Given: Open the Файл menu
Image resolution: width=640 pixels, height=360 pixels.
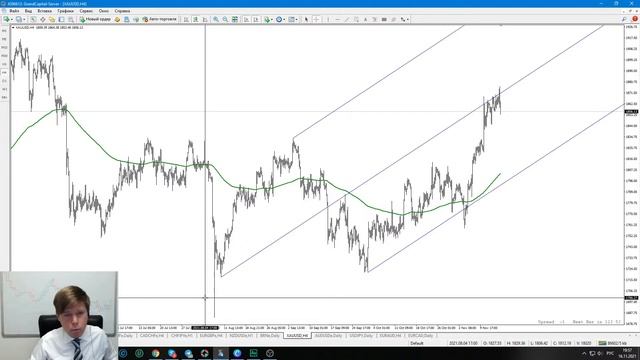Looking at the screenshot, I should click(x=14, y=11).
